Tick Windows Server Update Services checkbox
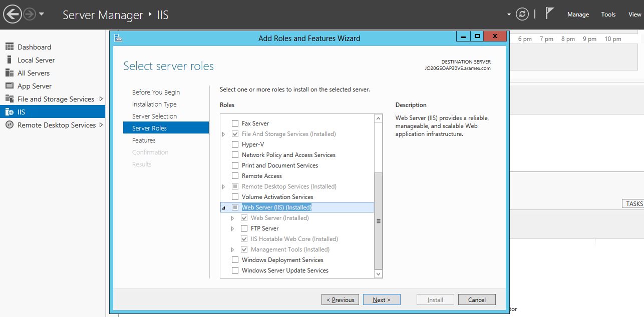Image resolution: width=644 pixels, height=317 pixels. coord(235,270)
